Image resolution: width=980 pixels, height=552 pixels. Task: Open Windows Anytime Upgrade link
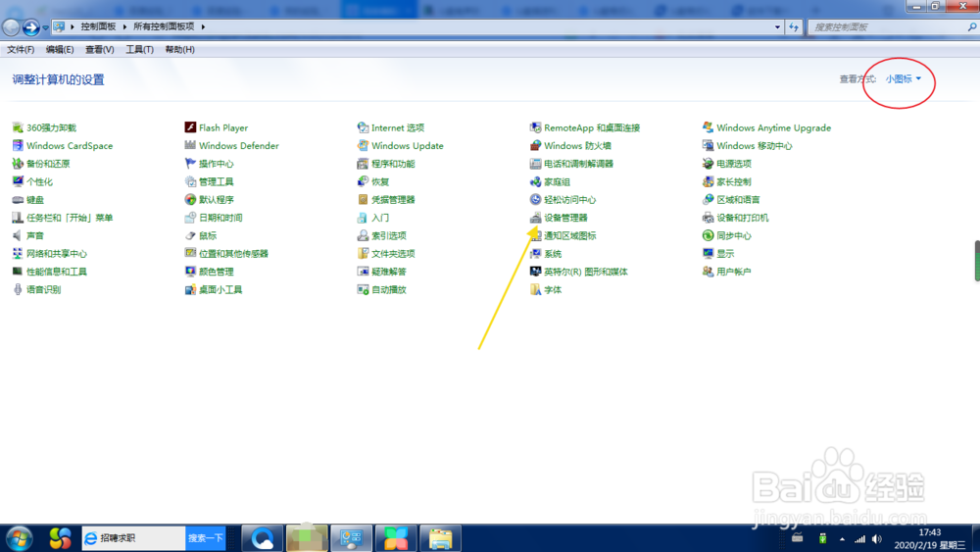point(774,127)
